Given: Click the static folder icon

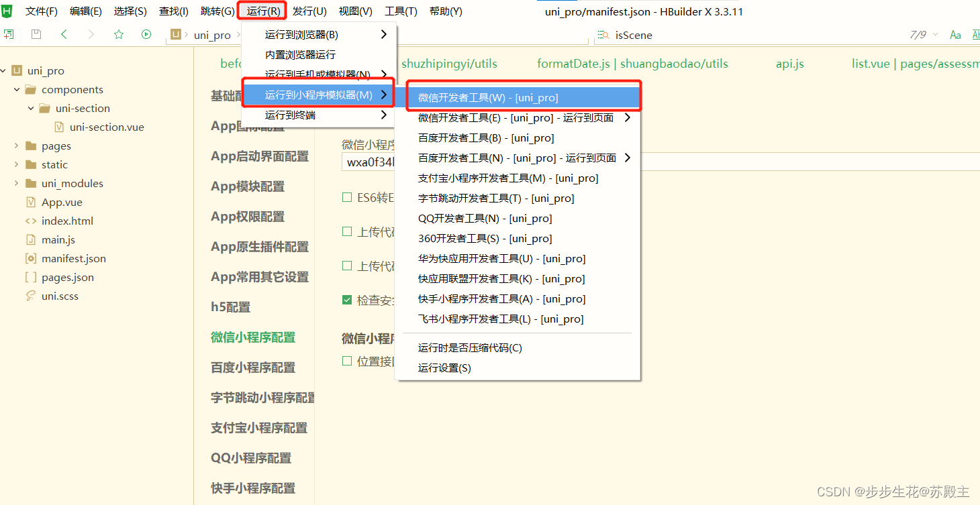Looking at the screenshot, I should (x=30, y=164).
